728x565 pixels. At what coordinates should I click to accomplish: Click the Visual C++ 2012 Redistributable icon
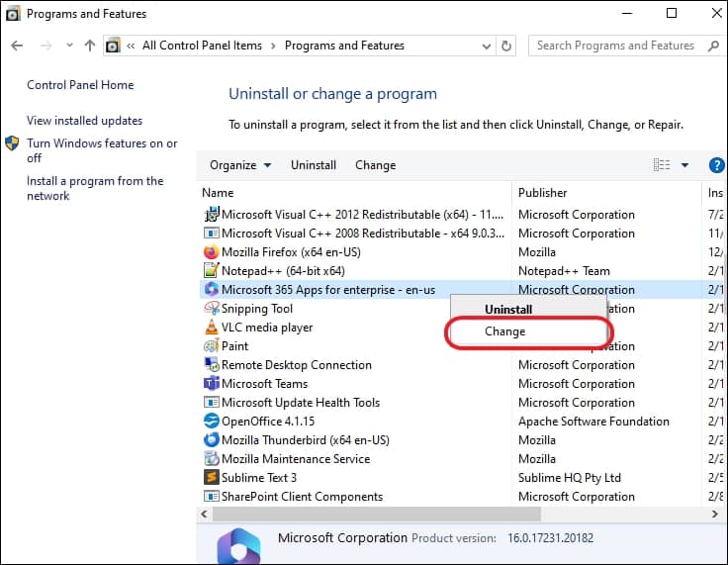click(x=212, y=214)
